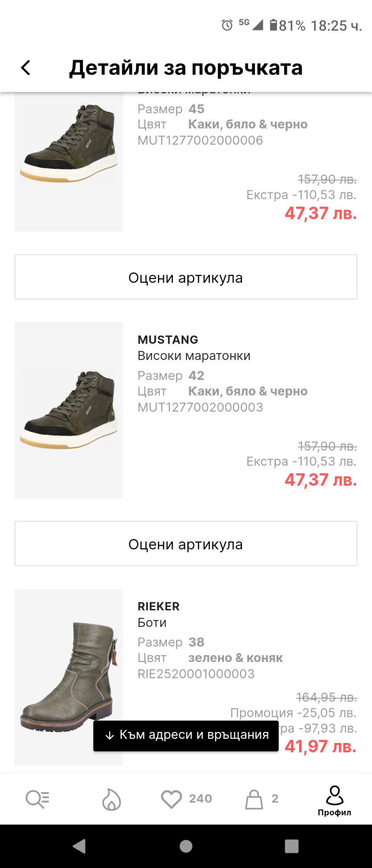Tap the back arrow in header
Viewport: 372px width, 868px height.
(26, 67)
